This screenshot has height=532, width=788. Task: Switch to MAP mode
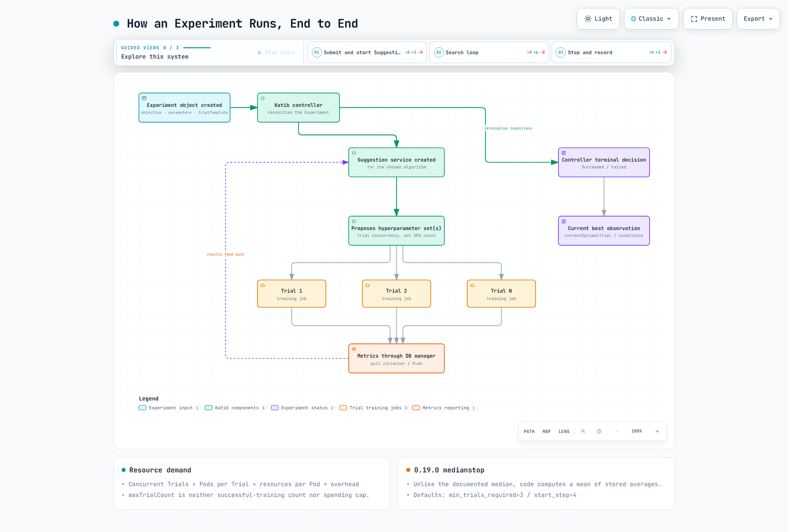coord(547,432)
